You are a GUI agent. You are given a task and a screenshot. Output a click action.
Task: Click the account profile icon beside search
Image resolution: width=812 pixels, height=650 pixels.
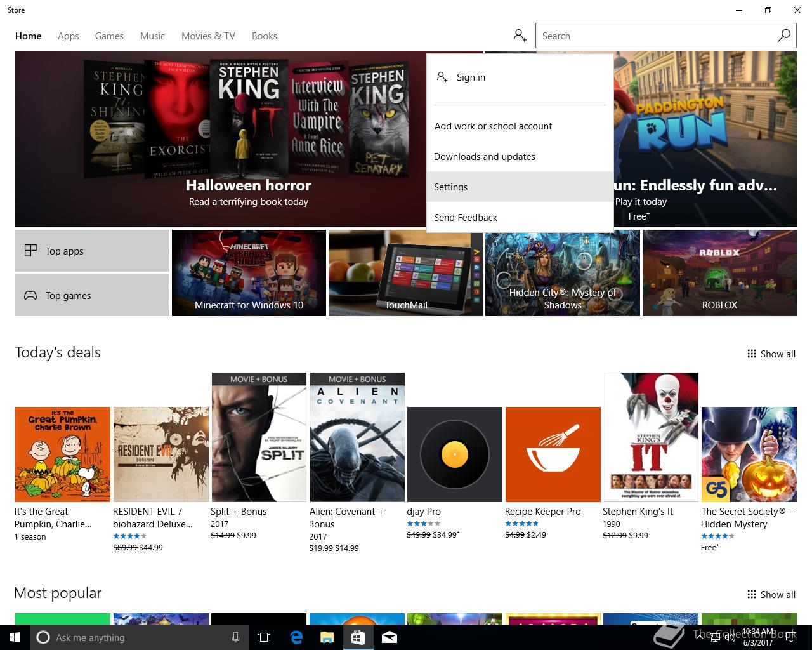520,36
